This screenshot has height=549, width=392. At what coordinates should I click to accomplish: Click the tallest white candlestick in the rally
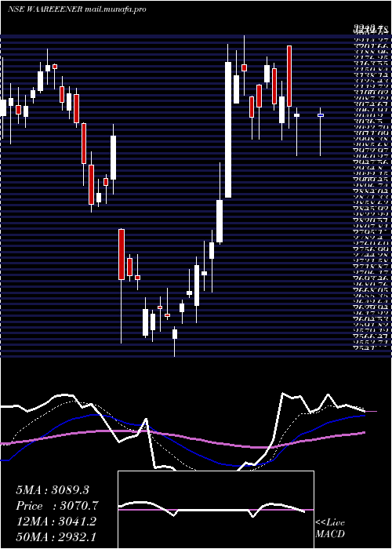tap(228, 129)
